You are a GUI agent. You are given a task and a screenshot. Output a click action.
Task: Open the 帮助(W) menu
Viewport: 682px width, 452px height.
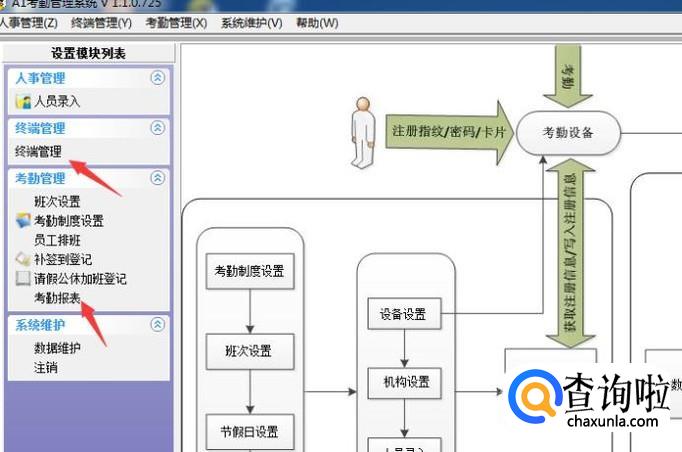[x=317, y=23]
